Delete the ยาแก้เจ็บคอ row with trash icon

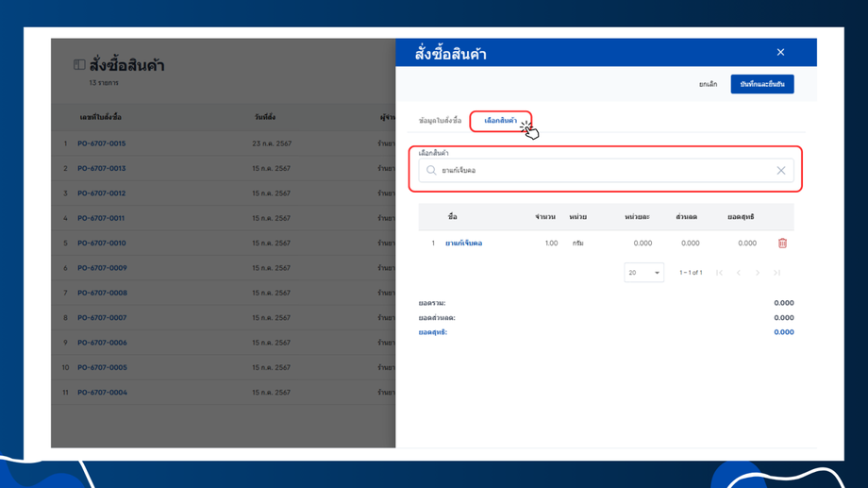782,244
